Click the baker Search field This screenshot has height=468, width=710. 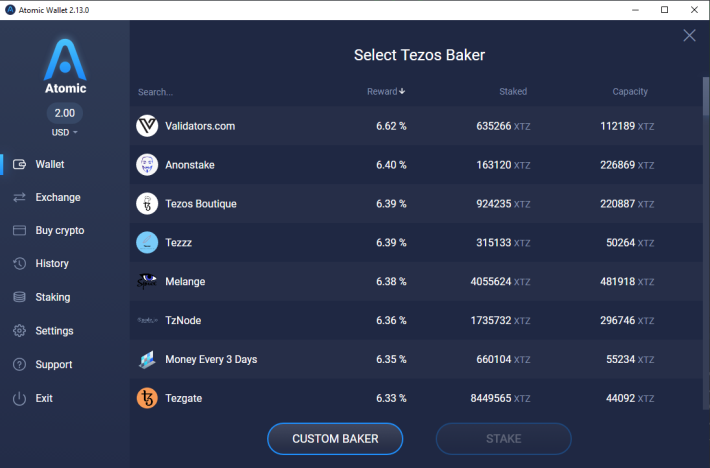tap(155, 92)
